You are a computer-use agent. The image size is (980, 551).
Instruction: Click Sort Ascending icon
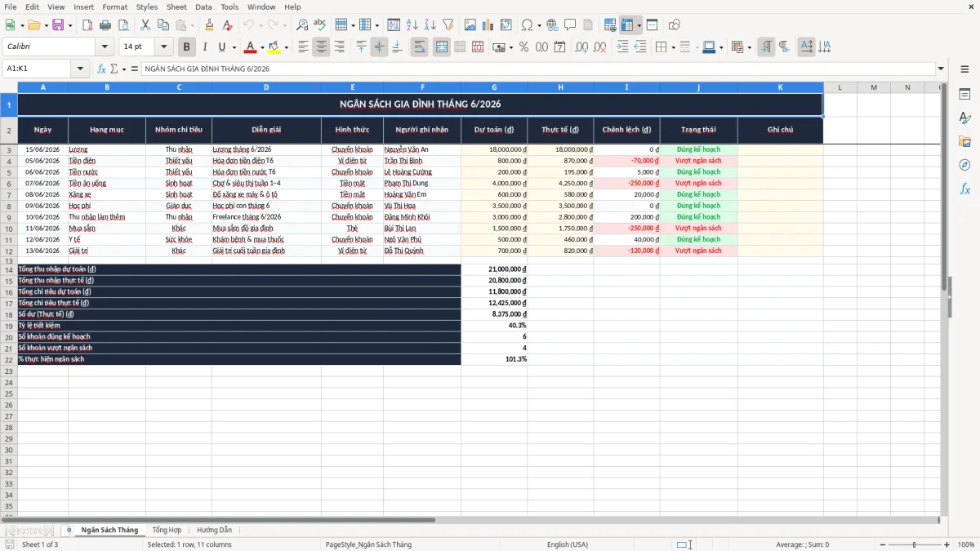(x=412, y=25)
